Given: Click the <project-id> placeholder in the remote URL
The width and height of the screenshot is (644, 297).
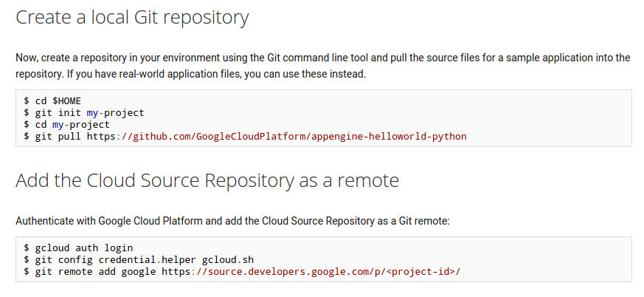Looking at the screenshot, I should pos(421,272).
